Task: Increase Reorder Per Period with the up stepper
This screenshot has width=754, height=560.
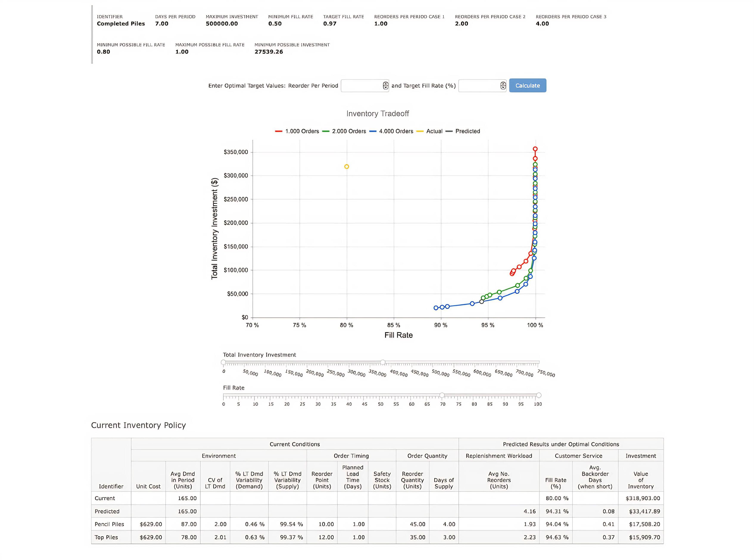Action: point(386,84)
